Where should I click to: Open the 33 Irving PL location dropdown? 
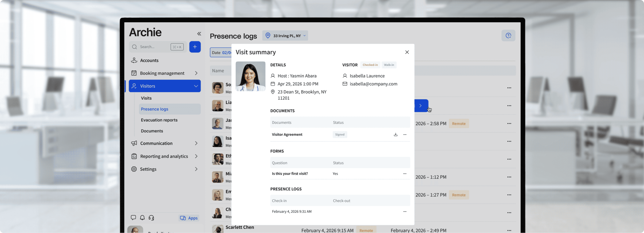pyautogui.click(x=285, y=36)
